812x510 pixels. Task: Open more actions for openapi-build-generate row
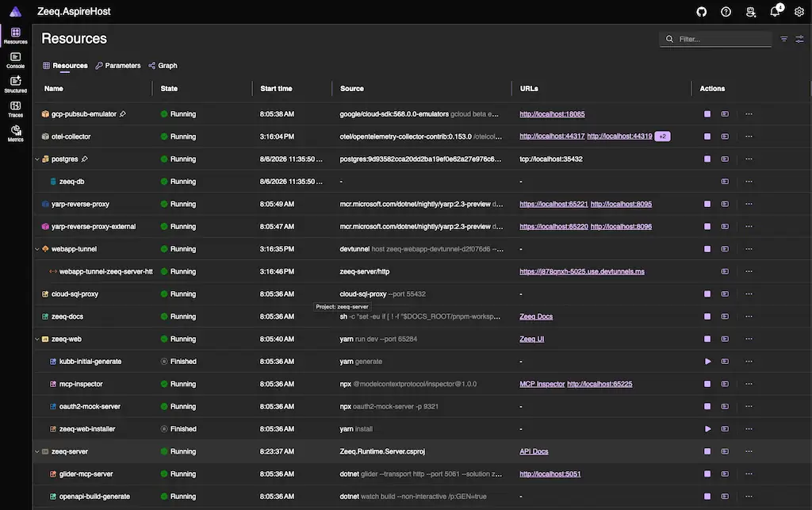pos(749,496)
